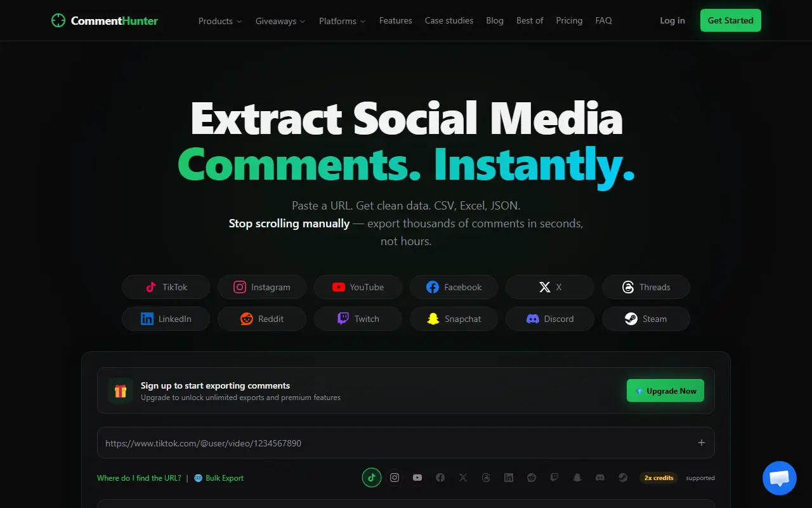The height and width of the screenshot is (508, 812).
Task: Focus the TikTok URL input field
Action: pos(406,443)
